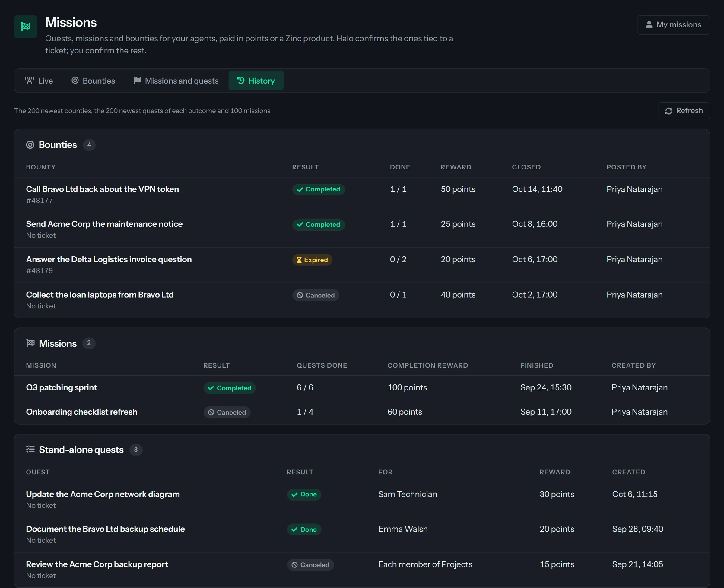Click the Expired hourglass badge
Image resolution: width=724 pixels, height=588 pixels.
coord(312,260)
